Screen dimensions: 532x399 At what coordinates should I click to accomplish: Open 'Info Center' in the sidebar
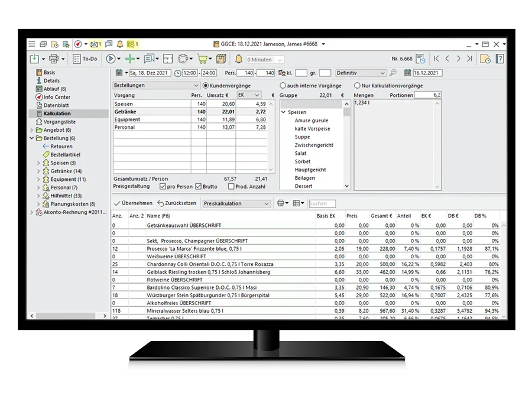[x=56, y=97]
